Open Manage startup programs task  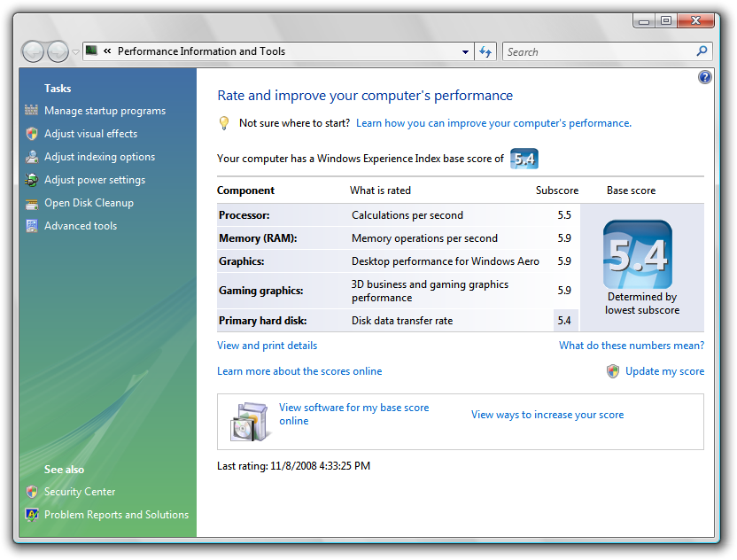tap(105, 111)
